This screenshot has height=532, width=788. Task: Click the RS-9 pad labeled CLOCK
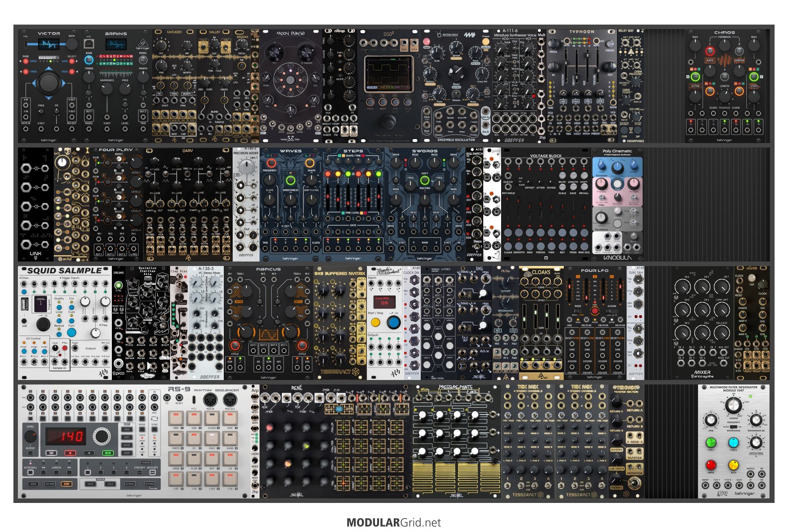212,418
